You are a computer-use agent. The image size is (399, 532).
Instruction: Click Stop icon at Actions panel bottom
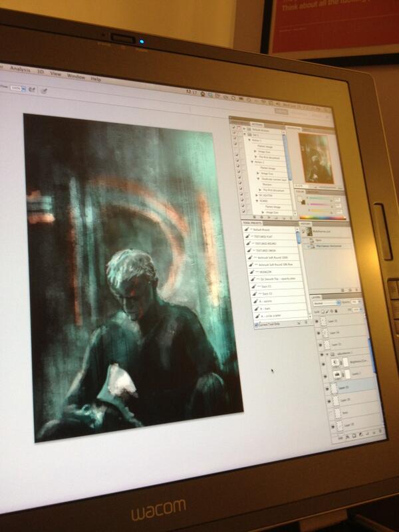coord(255,217)
